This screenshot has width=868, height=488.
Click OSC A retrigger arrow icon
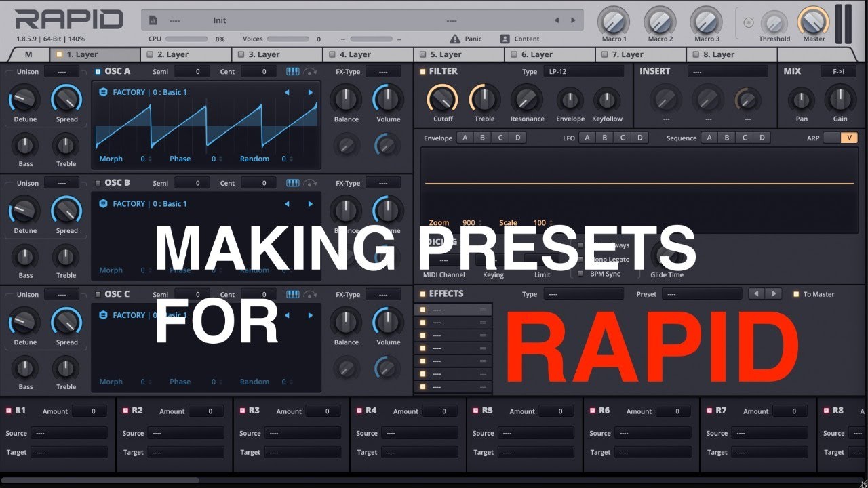pos(311,71)
